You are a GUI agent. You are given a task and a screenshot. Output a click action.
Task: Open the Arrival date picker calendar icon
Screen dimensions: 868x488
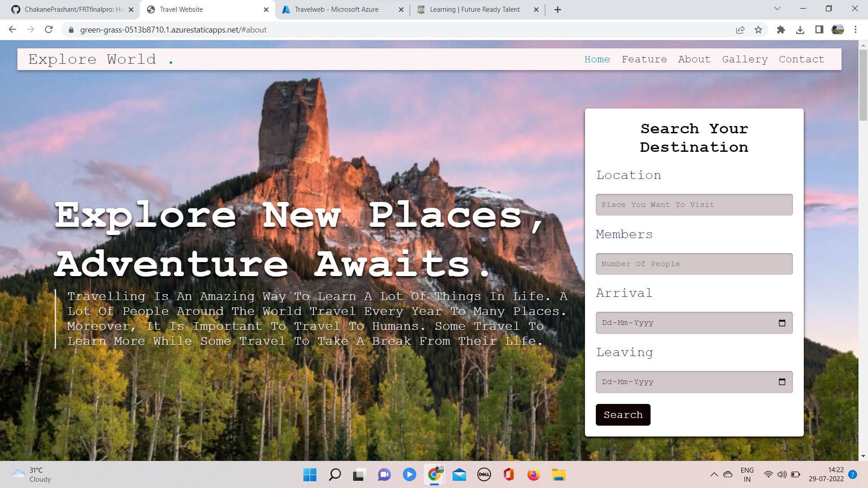coord(782,323)
